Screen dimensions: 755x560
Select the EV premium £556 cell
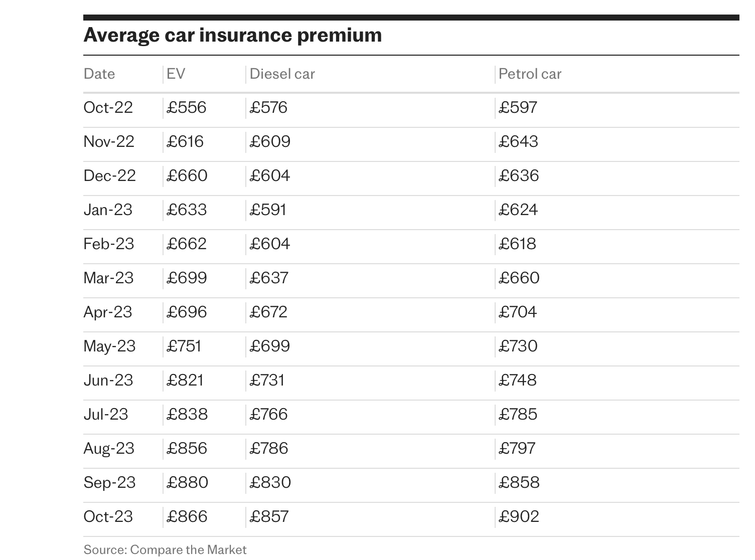pyautogui.click(x=186, y=107)
